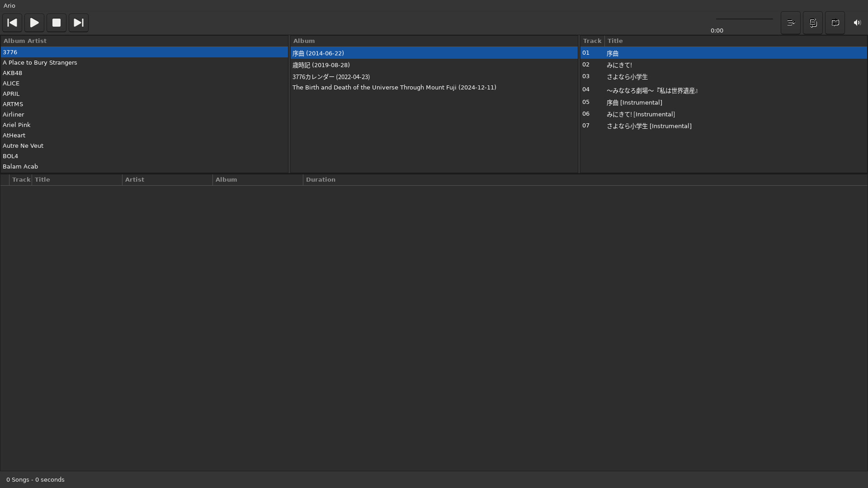Click the song progress seek bar
The image size is (868, 488).
pyautogui.click(x=744, y=19)
